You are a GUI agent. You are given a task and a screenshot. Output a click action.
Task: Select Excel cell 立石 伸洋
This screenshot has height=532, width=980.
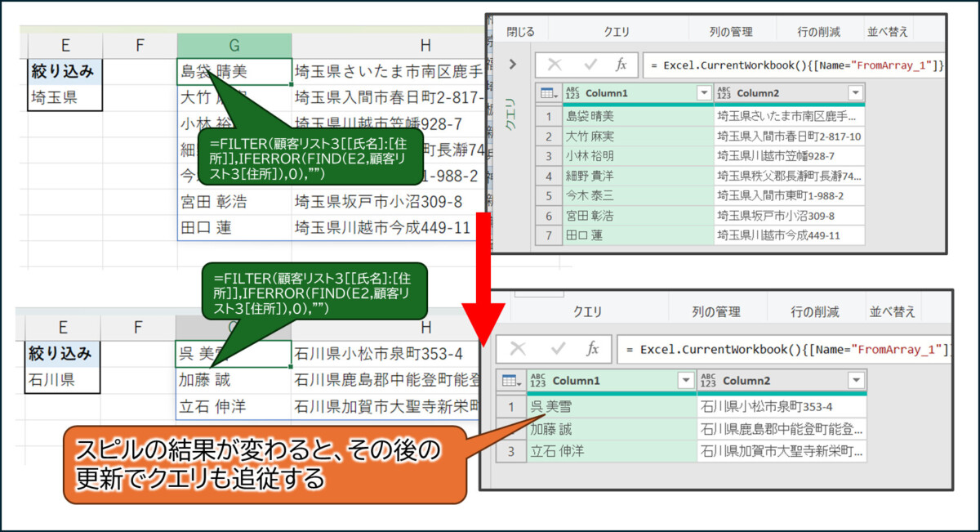pos(234,406)
